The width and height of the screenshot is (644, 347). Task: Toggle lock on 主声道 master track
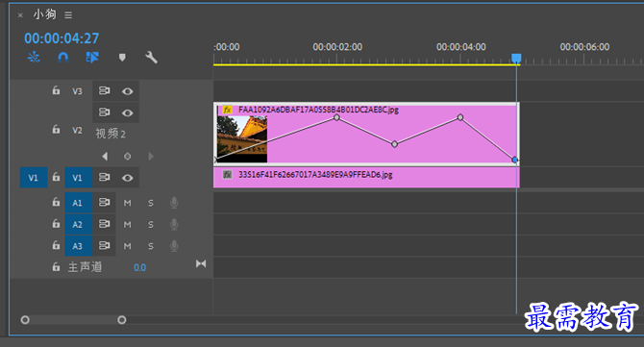point(56,267)
